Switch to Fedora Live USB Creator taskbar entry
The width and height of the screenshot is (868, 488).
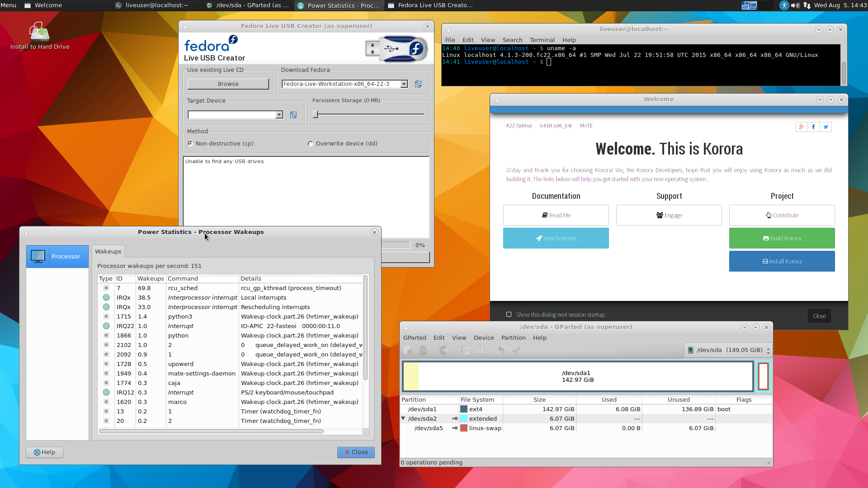pyautogui.click(x=430, y=5)
